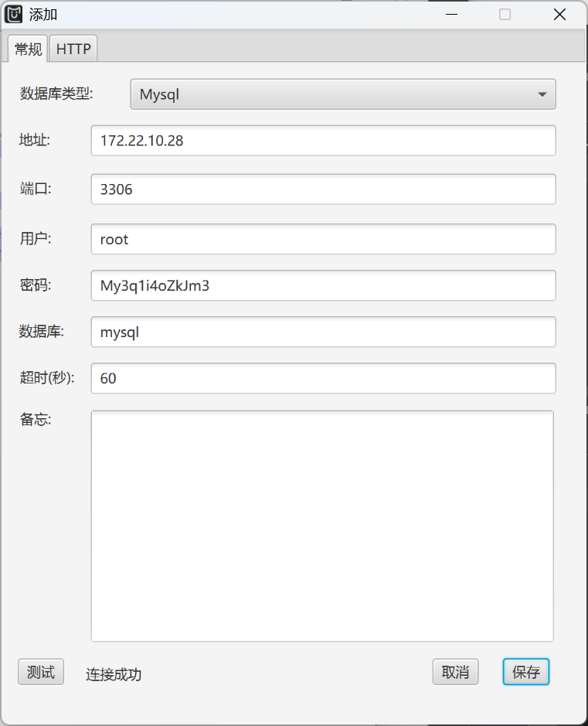Viewport: 588px width, 726px height.
Task: Close the 添加 dialog window
Action: (560, 15)
